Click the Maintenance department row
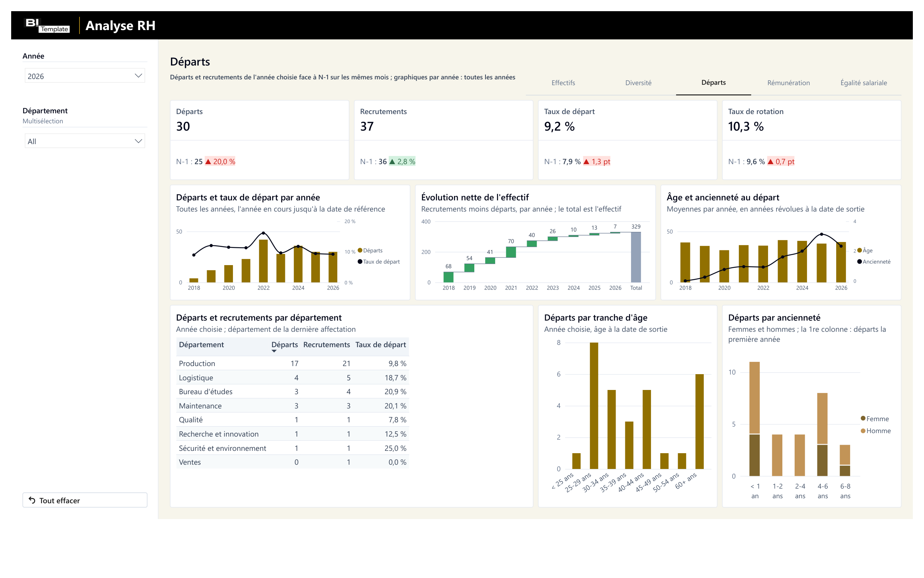Image resolution: width=924 pixels, height=578 pixels. click(293, 406)
